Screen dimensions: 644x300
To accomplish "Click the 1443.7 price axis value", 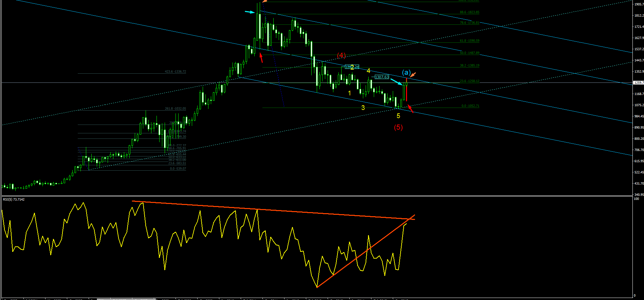I will point(639,60).
